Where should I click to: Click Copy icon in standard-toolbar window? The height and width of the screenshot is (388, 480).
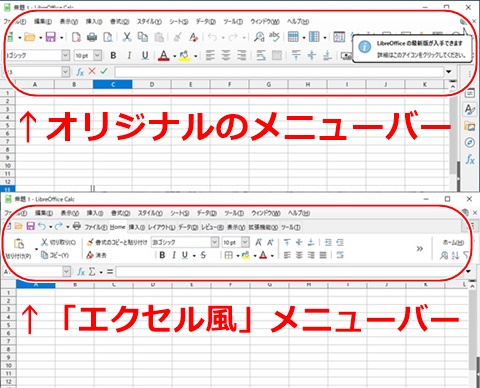coord(143,37)
